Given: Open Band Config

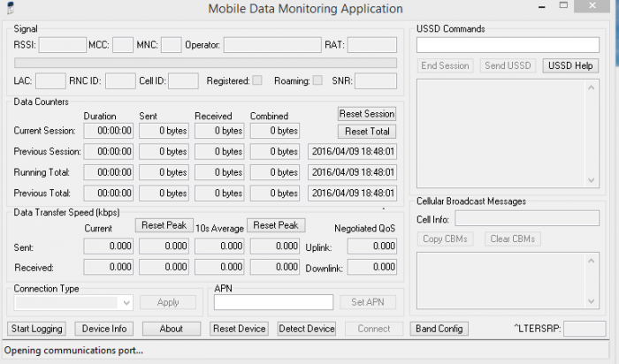Looking at the screenshot, I should coord(439,329).
